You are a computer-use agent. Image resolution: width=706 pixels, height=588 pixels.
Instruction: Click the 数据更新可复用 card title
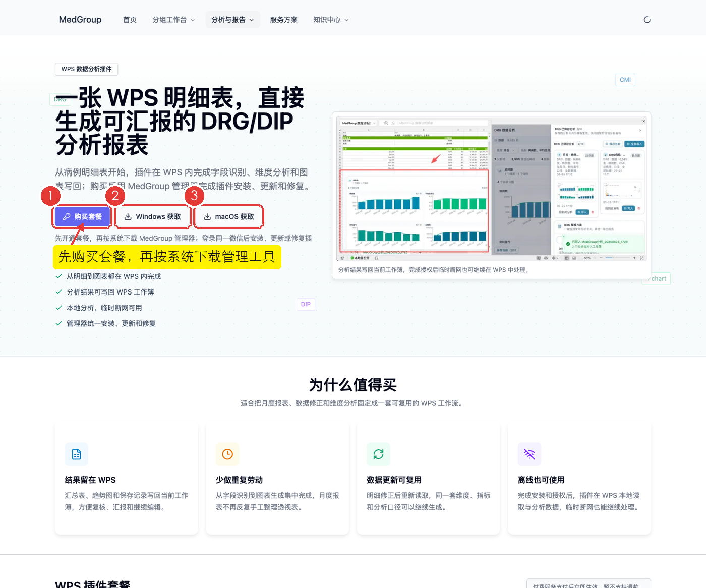[394, 480]
